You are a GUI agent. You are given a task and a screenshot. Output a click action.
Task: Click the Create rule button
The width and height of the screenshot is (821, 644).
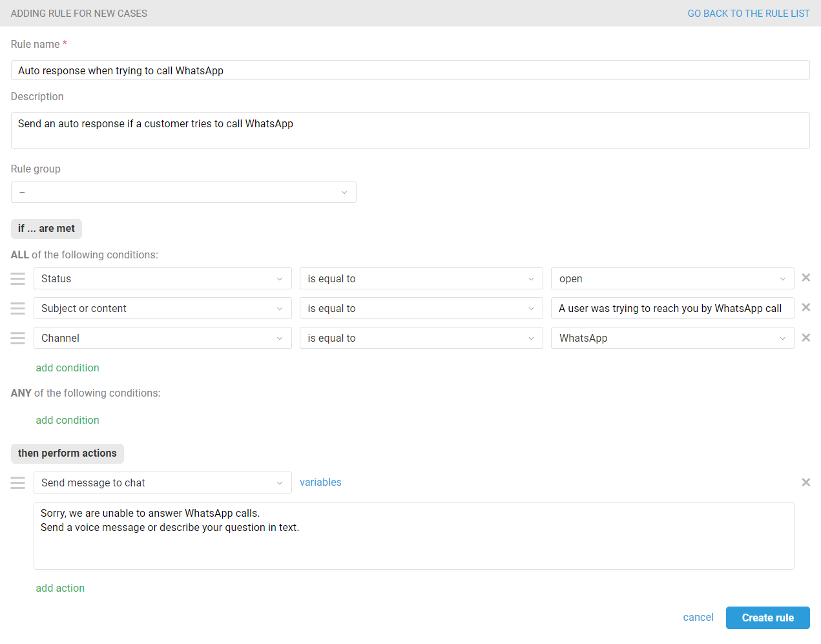pos(767,618)
